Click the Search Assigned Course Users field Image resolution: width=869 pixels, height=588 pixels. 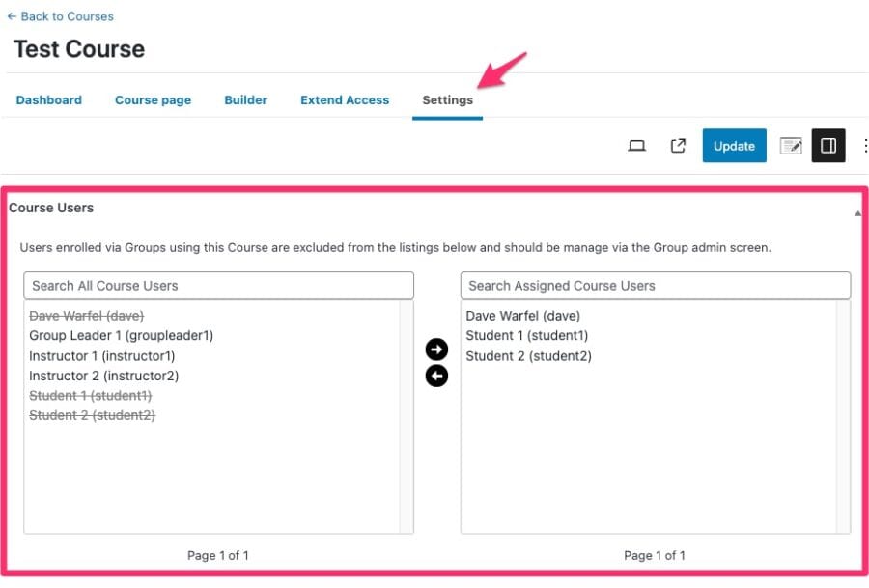tap(657, 285)
